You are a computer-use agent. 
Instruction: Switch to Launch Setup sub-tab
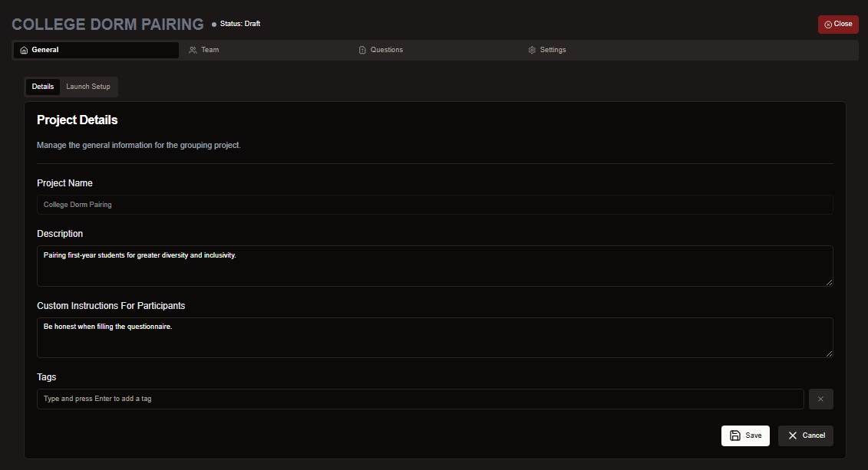coord(88,87)
